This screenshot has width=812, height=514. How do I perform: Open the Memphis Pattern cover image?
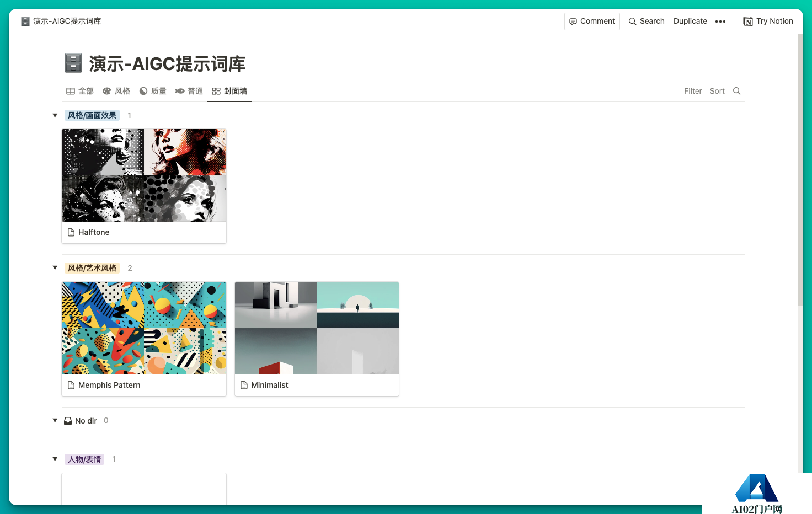pyautogui.click(x=144, y=328)
